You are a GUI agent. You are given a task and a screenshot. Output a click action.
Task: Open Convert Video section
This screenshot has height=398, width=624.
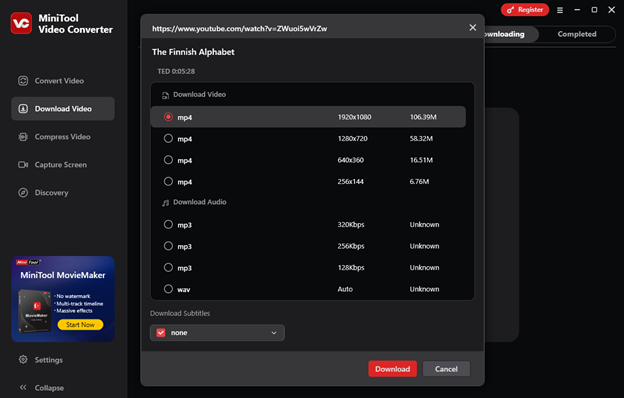click(x=63, y=81)
